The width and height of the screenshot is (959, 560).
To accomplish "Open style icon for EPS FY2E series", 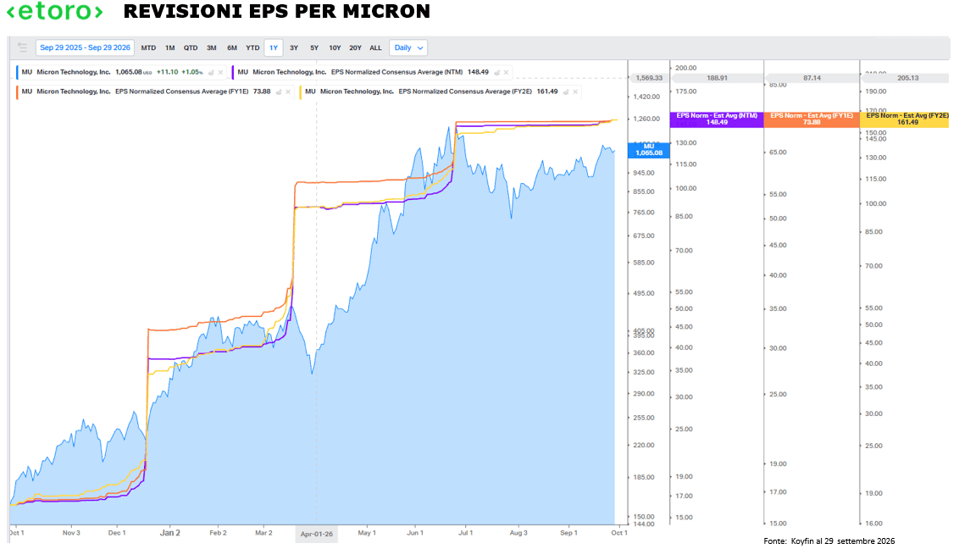I will tap(566, 92).
